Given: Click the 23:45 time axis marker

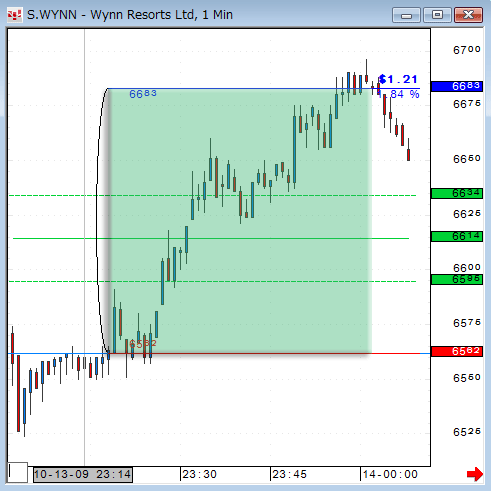Looking at the screenshot, I should [289, 474].
